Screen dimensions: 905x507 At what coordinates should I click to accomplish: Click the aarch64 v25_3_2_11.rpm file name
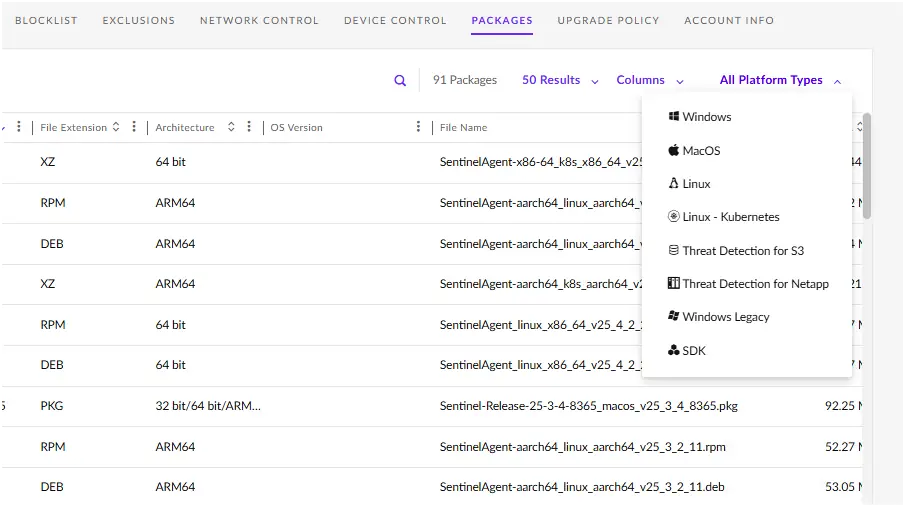582,447
